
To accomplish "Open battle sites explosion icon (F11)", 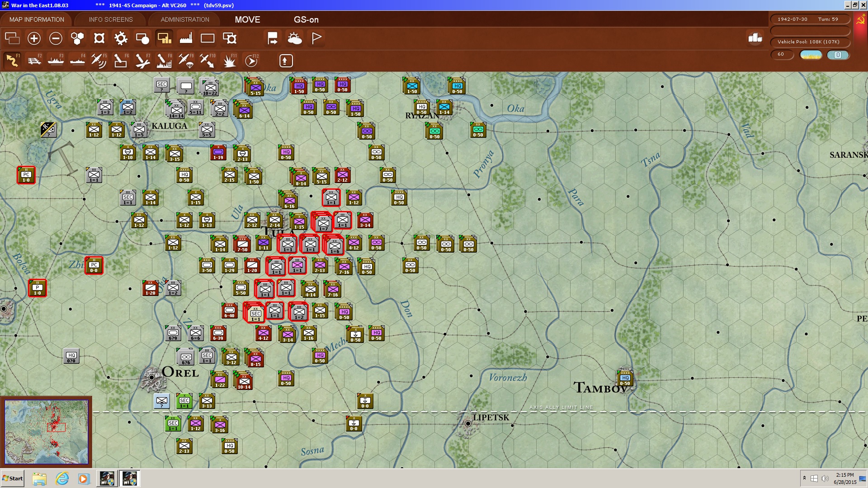I will tap(229, 61).
